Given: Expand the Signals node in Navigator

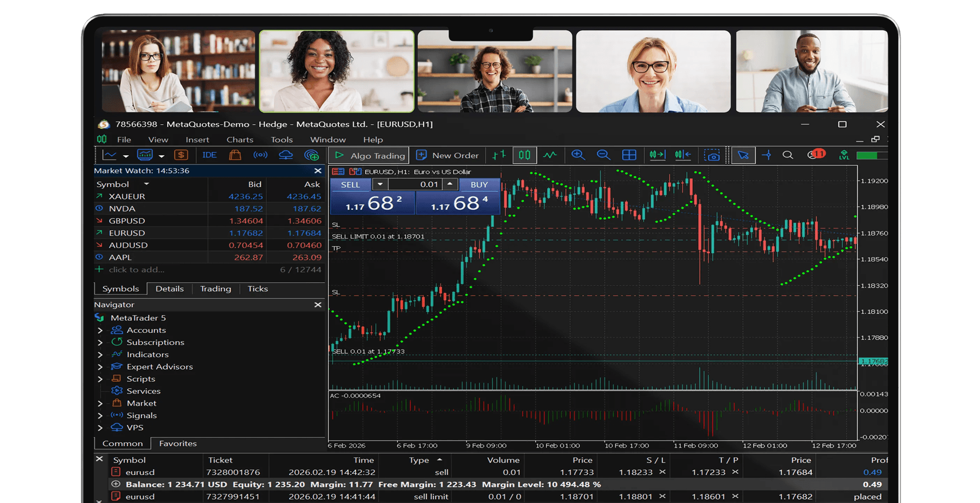Looking at the screenshot, I should coord(100,416).
